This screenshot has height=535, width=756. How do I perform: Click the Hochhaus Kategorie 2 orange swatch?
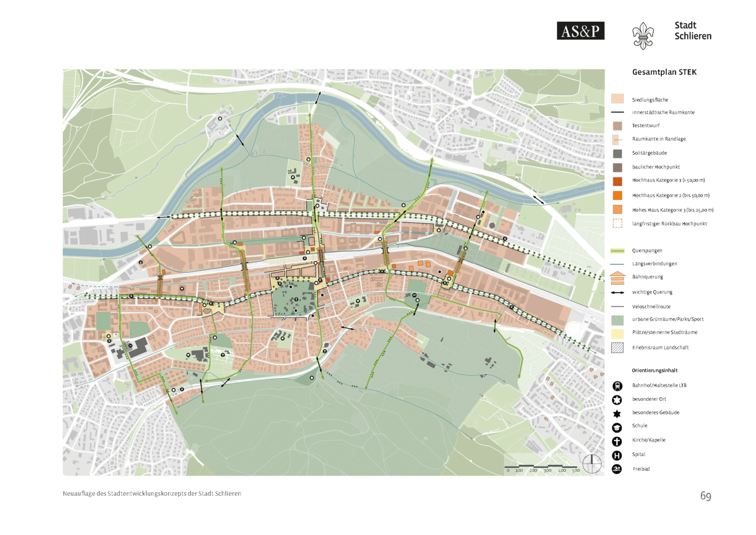pyautogui.click(x=618, y=195)
